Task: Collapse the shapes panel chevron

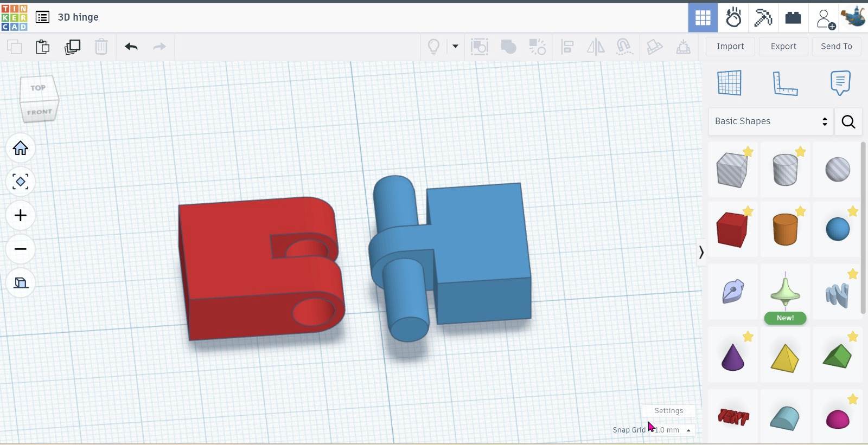Action: tap(701, 252)
